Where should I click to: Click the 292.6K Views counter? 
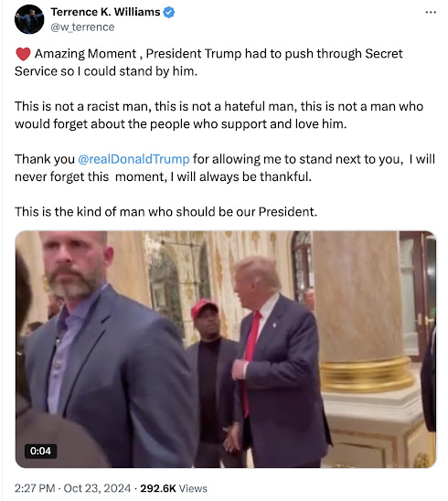[x=174, y=488]
